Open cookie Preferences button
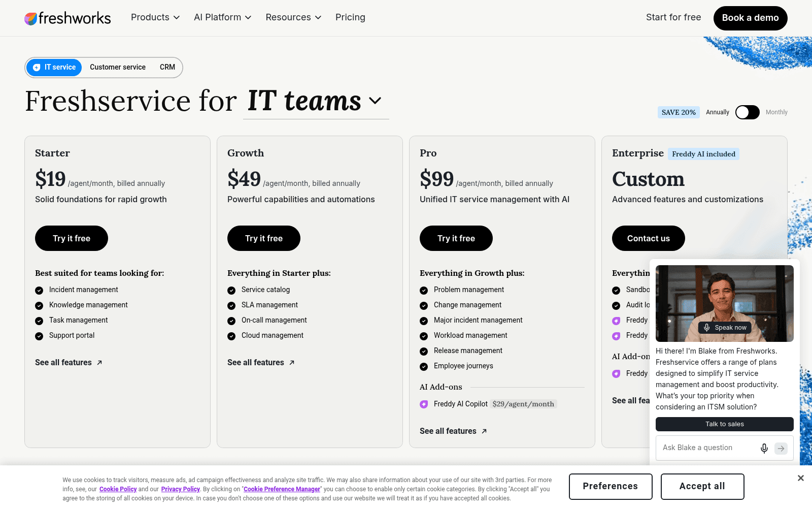812x508 pixels. [x=611, y=487]
